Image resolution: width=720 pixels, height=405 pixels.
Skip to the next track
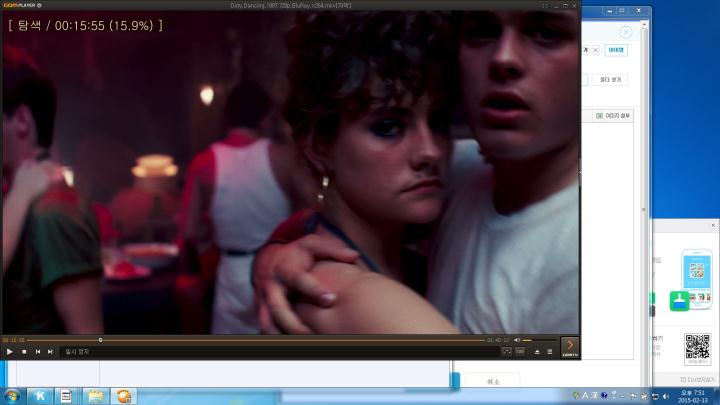point(50,352)
